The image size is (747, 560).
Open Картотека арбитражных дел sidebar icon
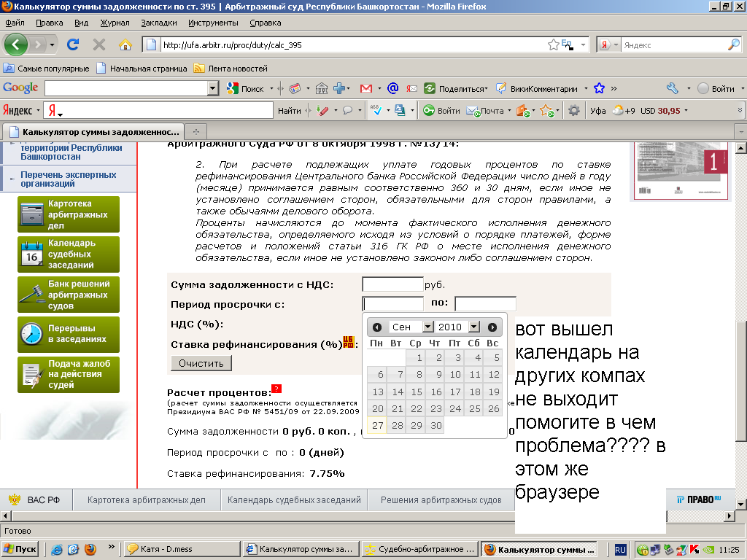(x=68, y=214)
